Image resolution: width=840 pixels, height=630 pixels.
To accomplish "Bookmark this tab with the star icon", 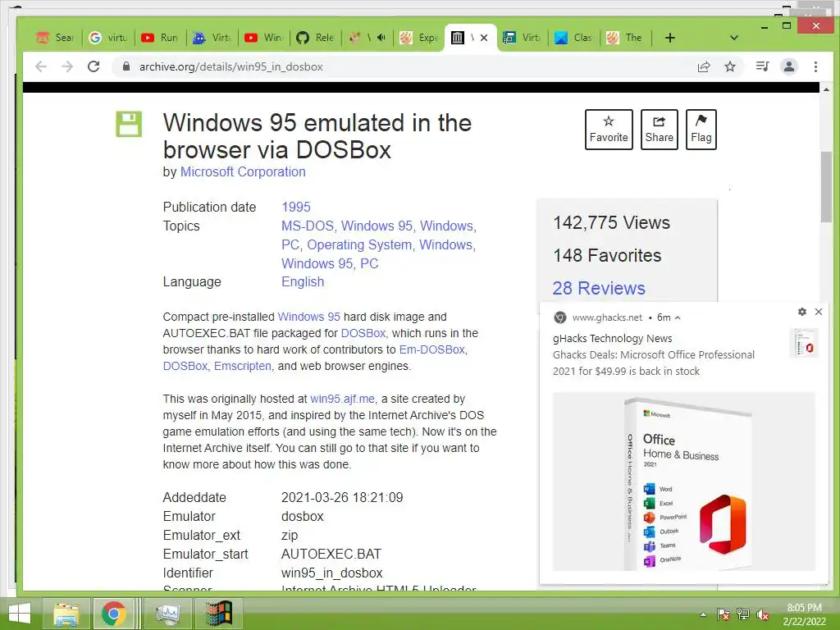I will point(729,66).
